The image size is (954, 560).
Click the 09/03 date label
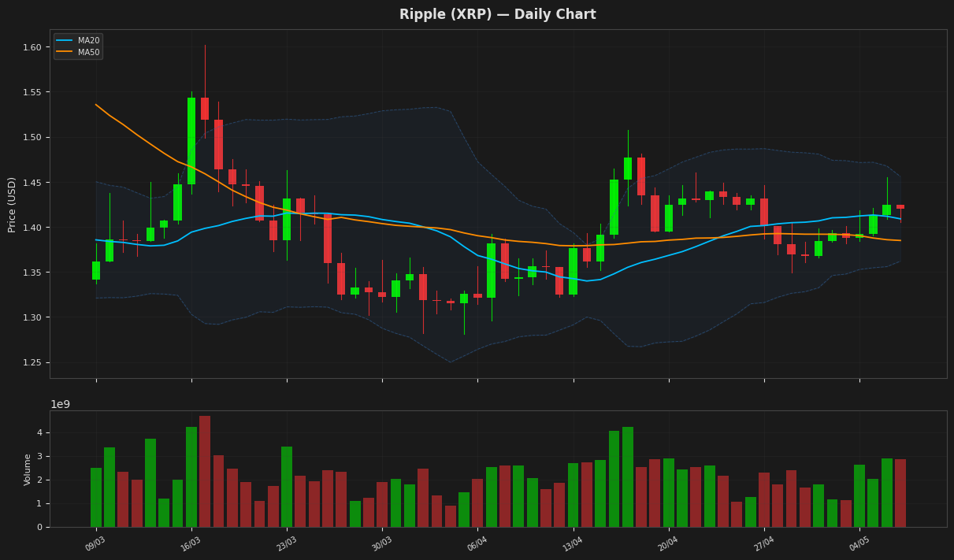[x=95, y=543]
